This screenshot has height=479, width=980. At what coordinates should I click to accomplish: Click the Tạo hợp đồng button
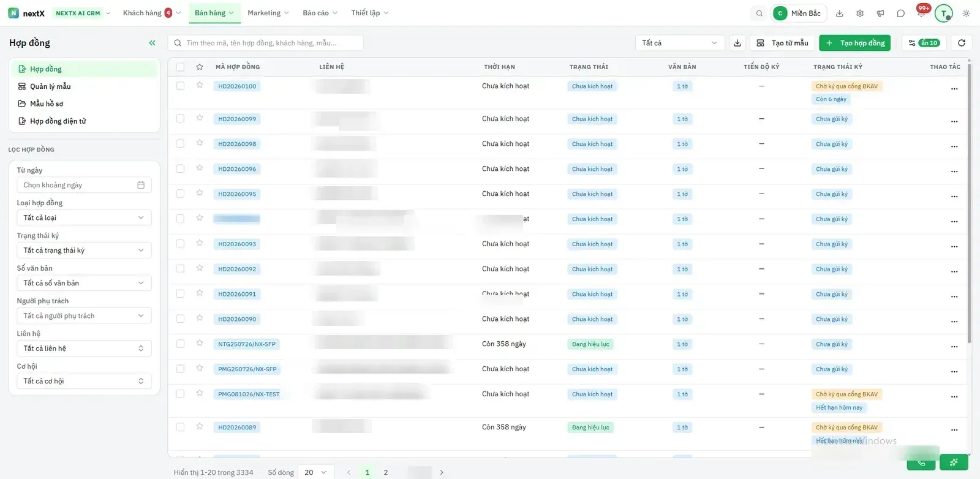pyautogui.click(x=856, y=43)
